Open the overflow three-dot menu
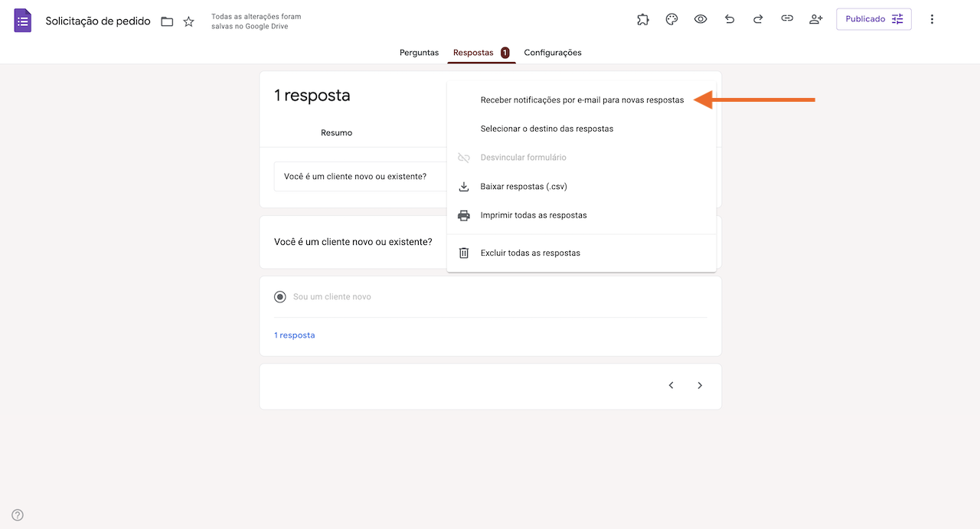This screenshot has height=529, width=980. click(x=932, y=19)
